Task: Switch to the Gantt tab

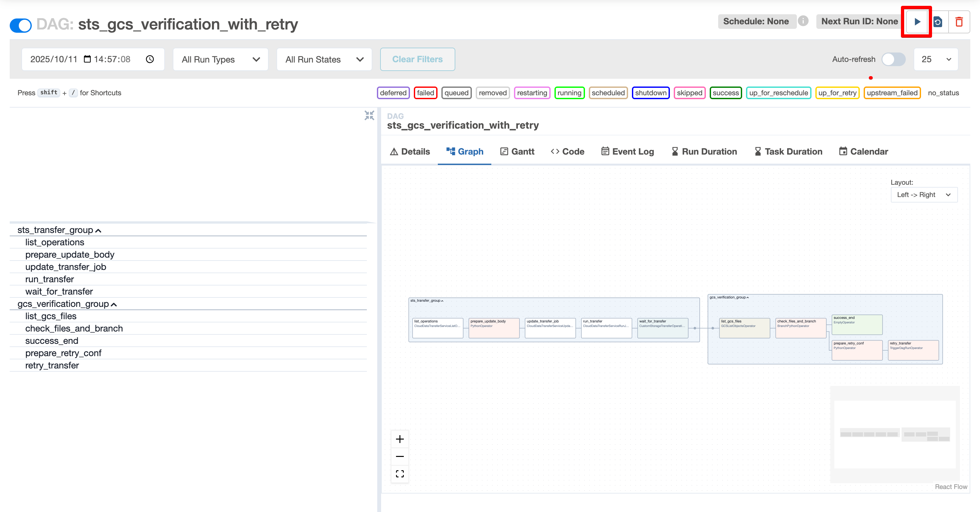Action: coord(517,151)
